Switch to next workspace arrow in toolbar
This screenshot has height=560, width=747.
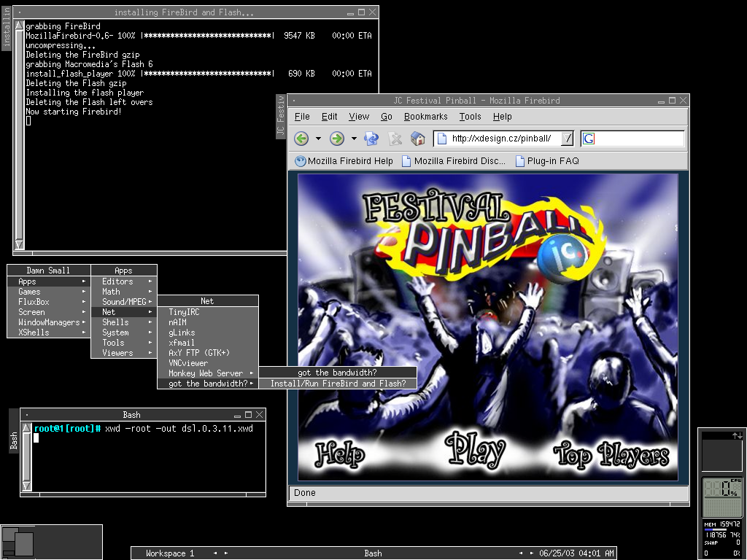pos(226,553)
